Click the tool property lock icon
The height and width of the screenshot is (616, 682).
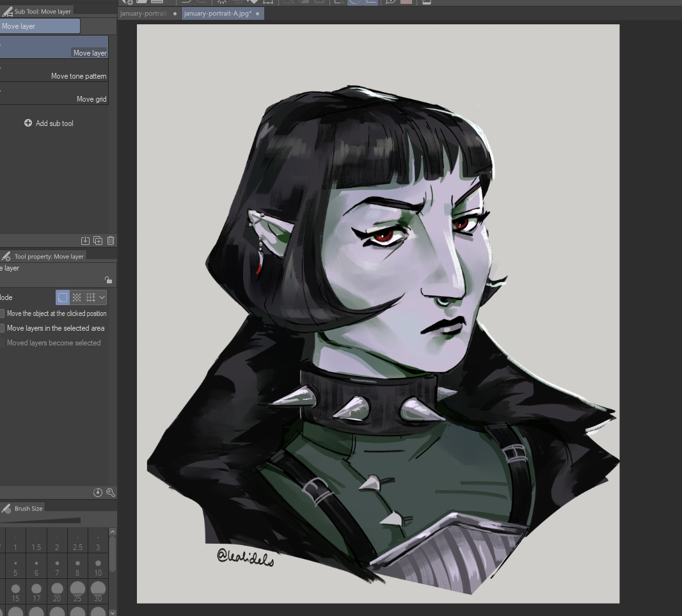click(108, 280)
